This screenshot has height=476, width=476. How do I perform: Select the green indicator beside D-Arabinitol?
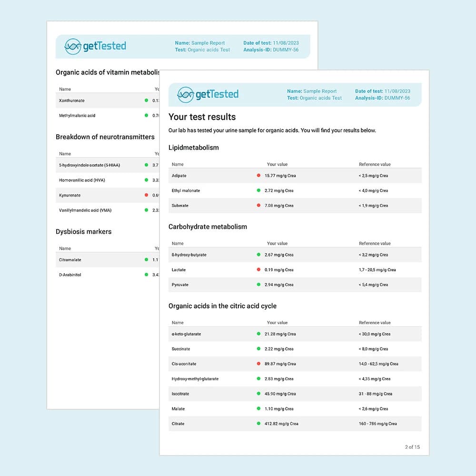click(146, 275)
